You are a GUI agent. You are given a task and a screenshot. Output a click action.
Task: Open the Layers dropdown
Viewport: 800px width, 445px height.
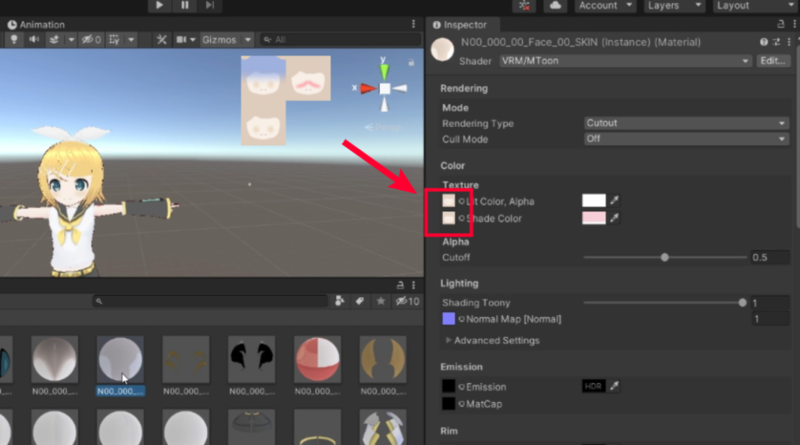tap(674, 5)
